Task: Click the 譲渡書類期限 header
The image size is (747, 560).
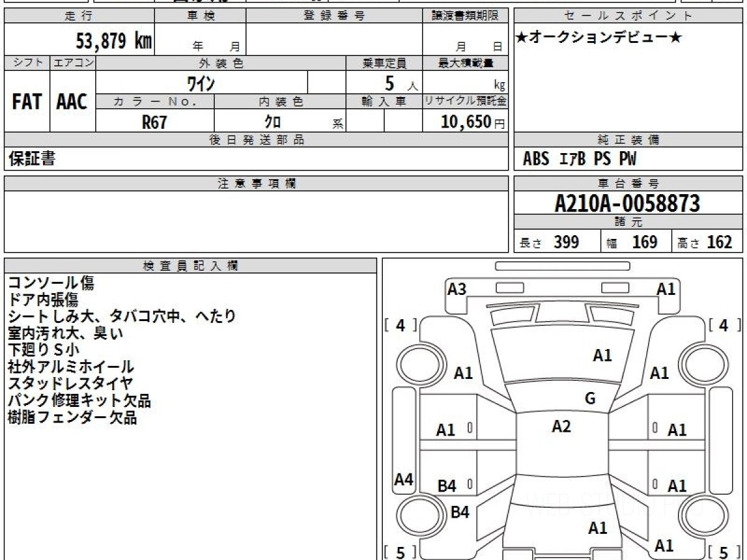Action: tap(465, 16)
